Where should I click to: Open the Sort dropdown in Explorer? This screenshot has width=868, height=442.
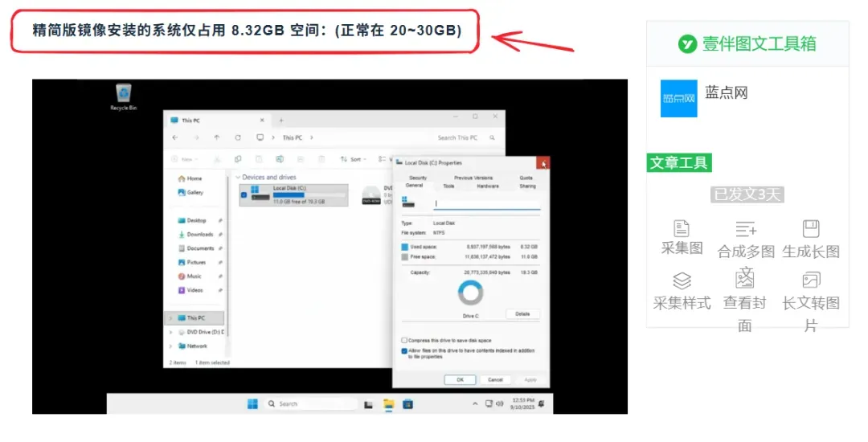353,159
